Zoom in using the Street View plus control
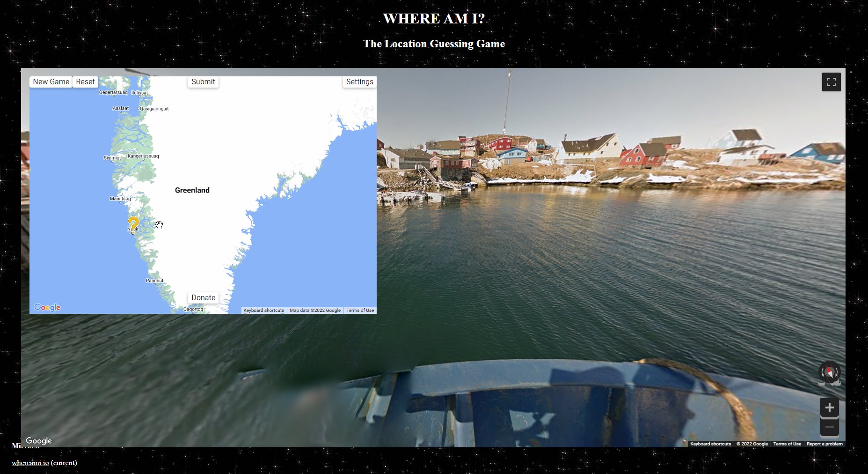This screenshot has height=474, width=868. point(829,407)
